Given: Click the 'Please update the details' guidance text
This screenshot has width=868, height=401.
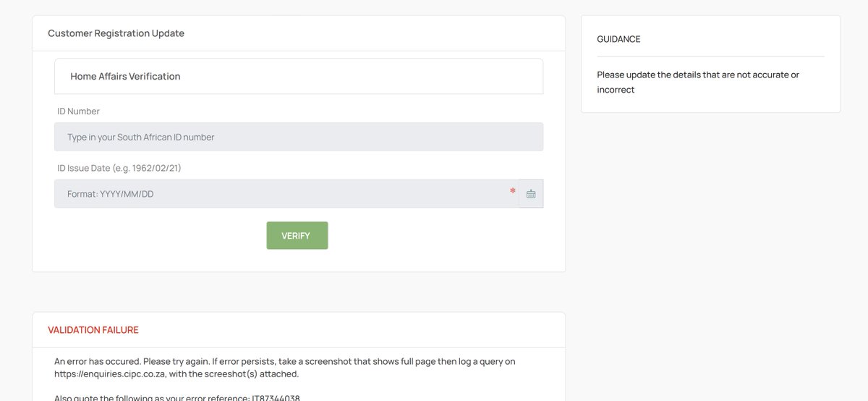Looking at the screenshot, I should [x=698, y=82].
